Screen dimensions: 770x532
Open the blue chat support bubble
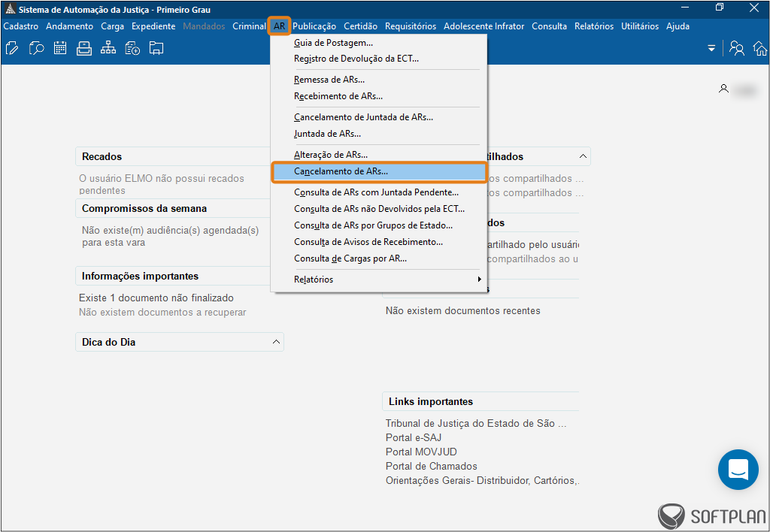point(738,470)
